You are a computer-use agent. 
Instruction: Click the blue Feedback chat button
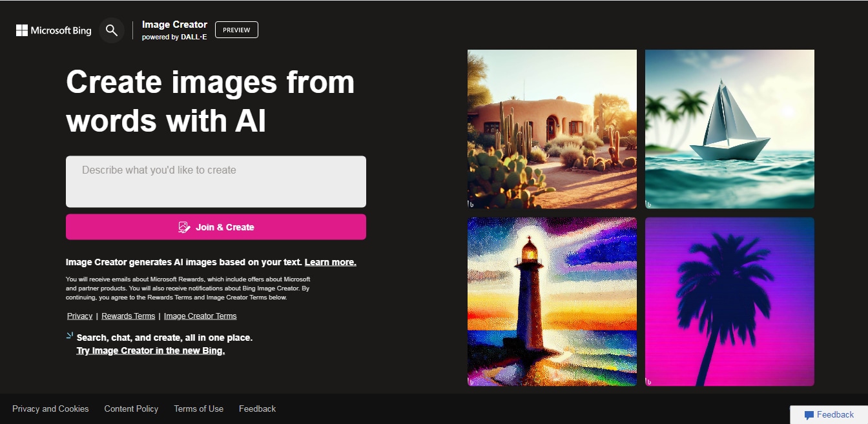(x=829, y=415)
